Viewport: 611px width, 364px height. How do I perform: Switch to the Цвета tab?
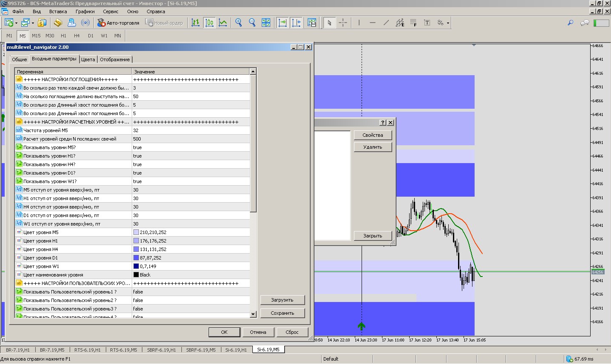click(88, 59)
